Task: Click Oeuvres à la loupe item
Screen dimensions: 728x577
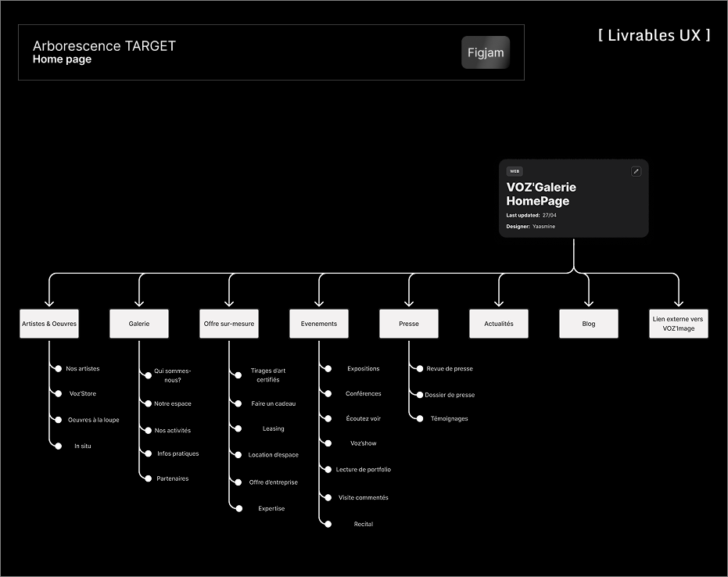Action: click(93, 420)
